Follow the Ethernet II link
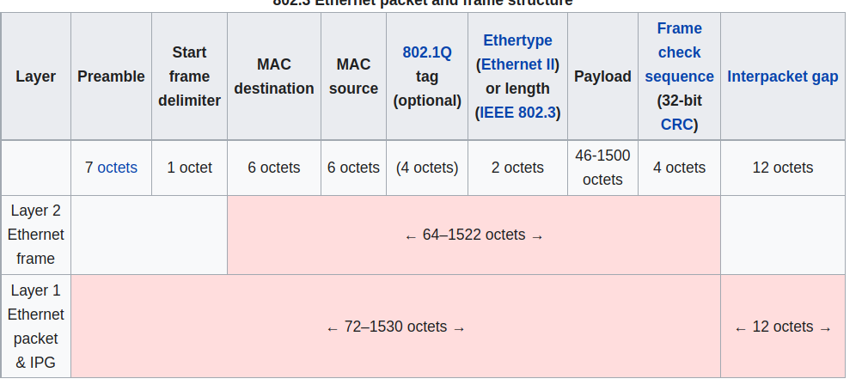868x391 pixels. pos(518,64)
